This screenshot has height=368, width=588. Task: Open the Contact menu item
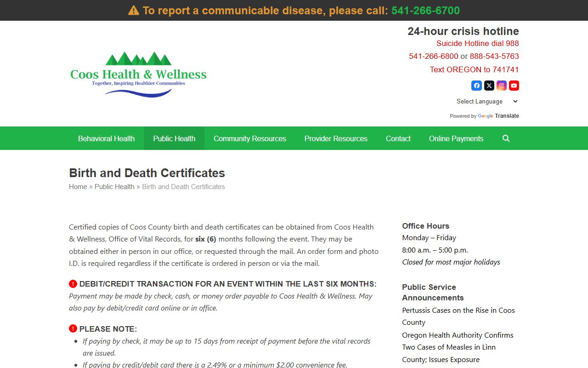coord(398,138)
